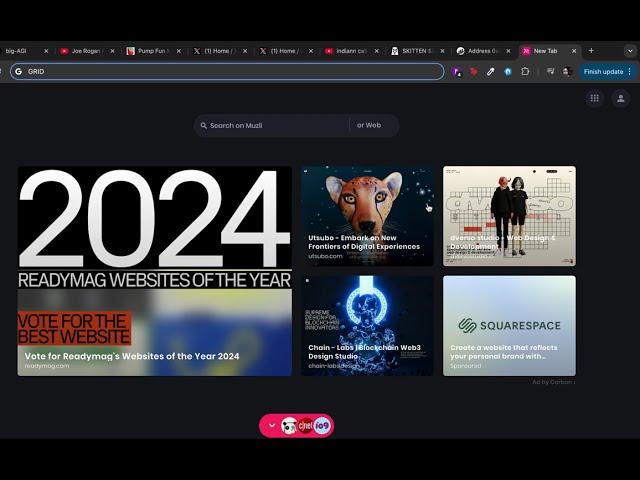Click the Search on Muzli field
This screenshot has height=480, width=640.
[271, 125]
